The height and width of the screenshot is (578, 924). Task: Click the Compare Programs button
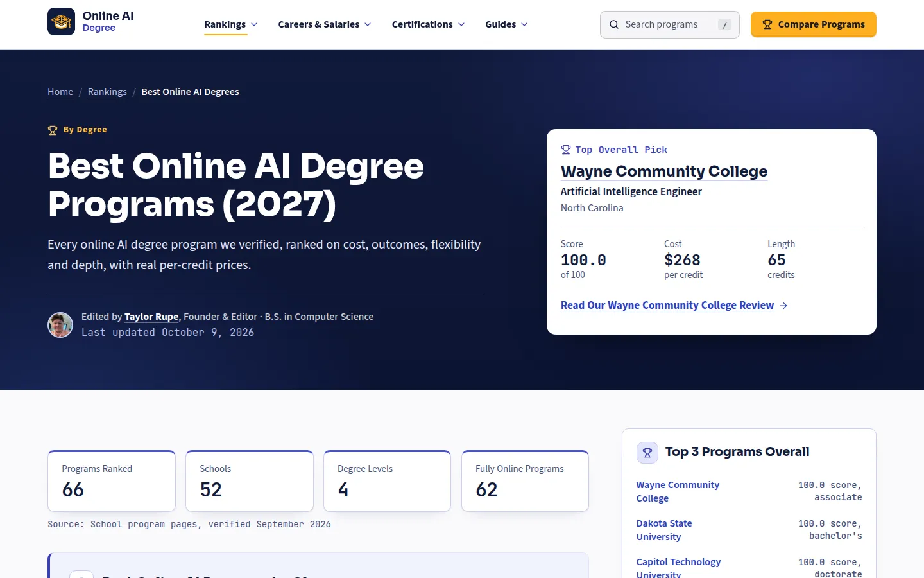click(x=814, y=24)
